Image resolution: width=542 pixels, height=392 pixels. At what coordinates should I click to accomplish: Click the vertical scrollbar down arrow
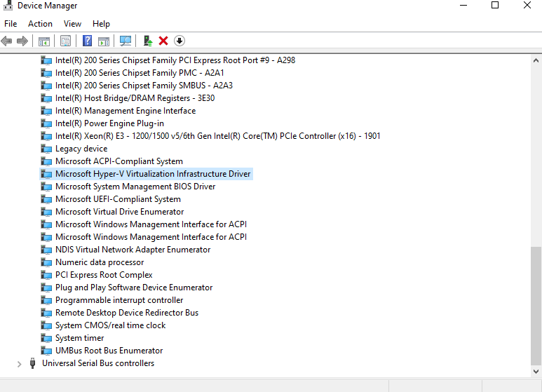536,372
